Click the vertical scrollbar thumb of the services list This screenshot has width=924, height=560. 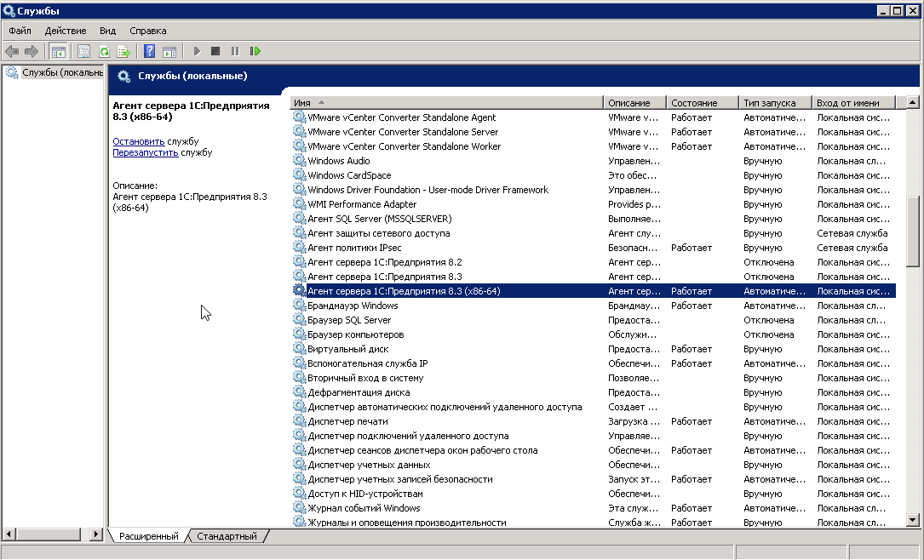click(x=913, y=231)
